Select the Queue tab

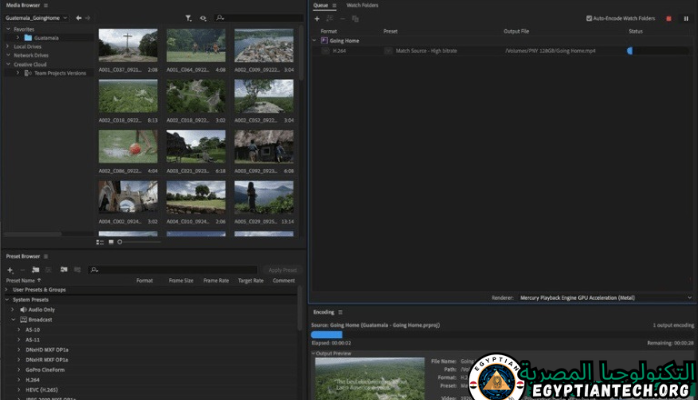321,5
